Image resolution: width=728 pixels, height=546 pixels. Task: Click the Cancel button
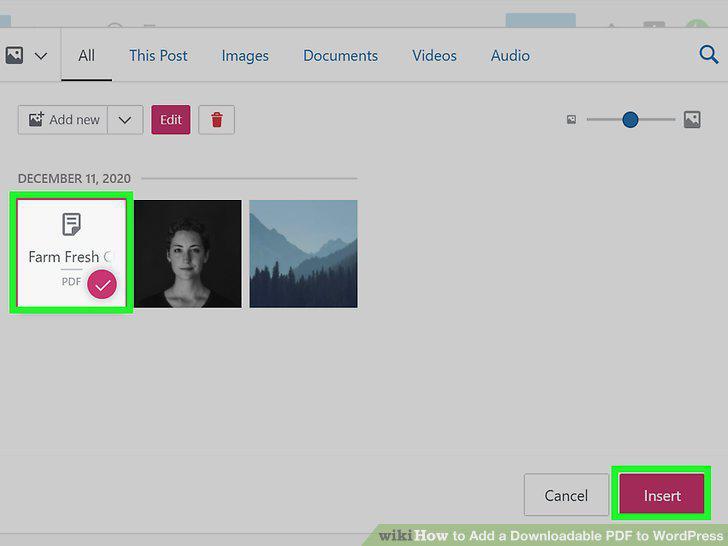566,495
